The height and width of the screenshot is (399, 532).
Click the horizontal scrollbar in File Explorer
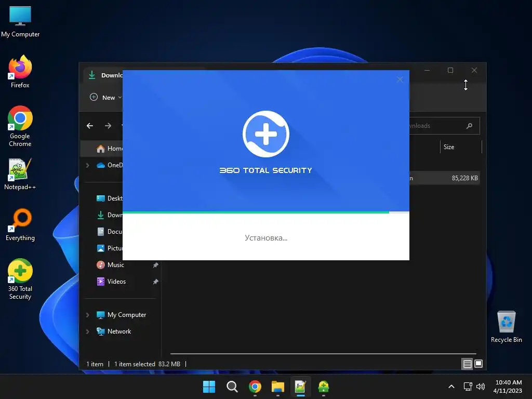[x=323, y=354]
